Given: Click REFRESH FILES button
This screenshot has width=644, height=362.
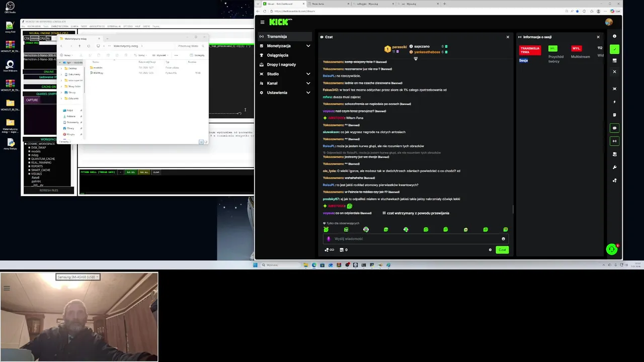Looking at the screenshot, I should tap(49, 191).
